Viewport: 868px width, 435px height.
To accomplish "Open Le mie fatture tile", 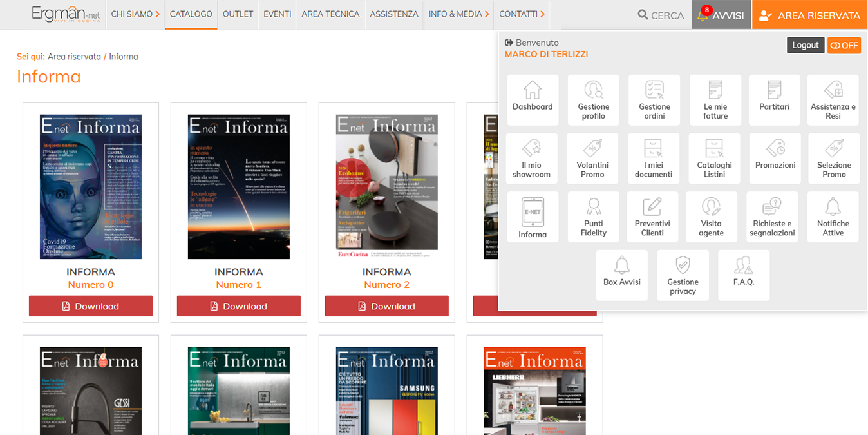I will click(715, 100).
